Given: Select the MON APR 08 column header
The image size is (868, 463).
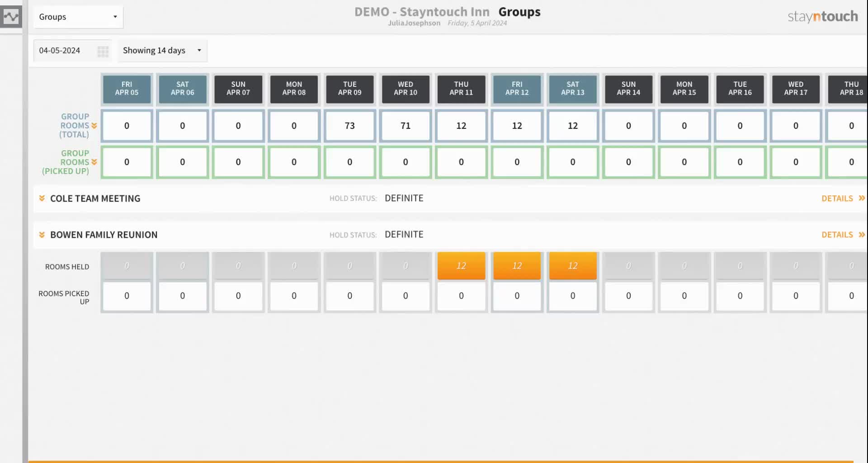Looking at the screenshot, I should (294, 89).
